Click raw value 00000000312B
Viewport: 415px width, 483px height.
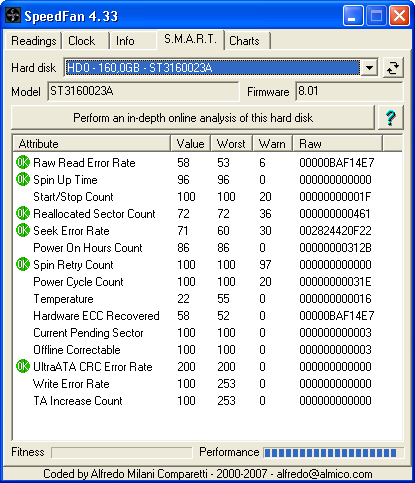click(x=335, y=248)
